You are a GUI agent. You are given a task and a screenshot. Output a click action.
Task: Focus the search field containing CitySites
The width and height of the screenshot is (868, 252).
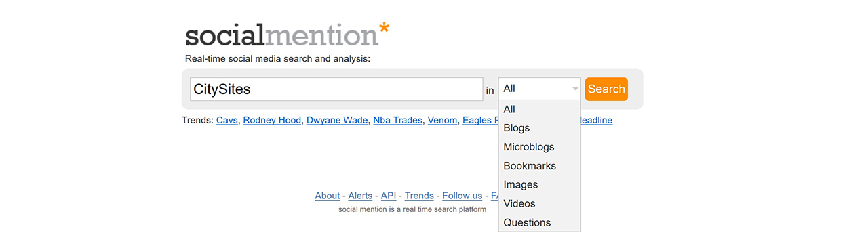336,89
